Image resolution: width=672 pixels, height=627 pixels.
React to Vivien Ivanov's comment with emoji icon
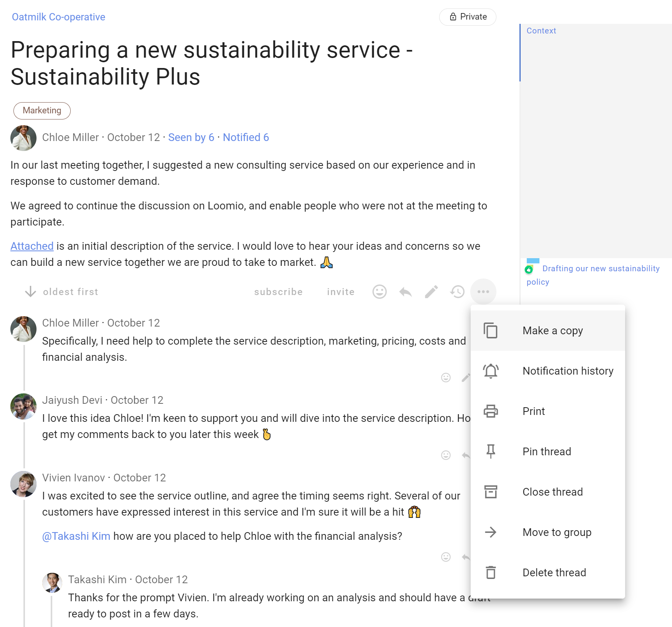[446, 557]
